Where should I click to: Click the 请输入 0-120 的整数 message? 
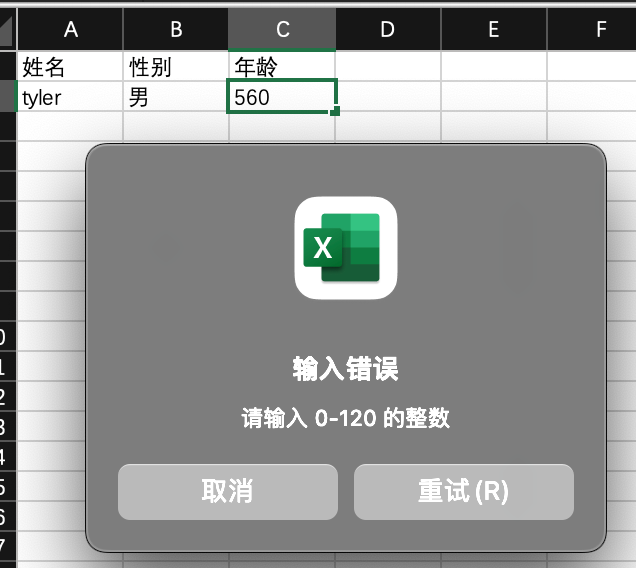point(345,418)
